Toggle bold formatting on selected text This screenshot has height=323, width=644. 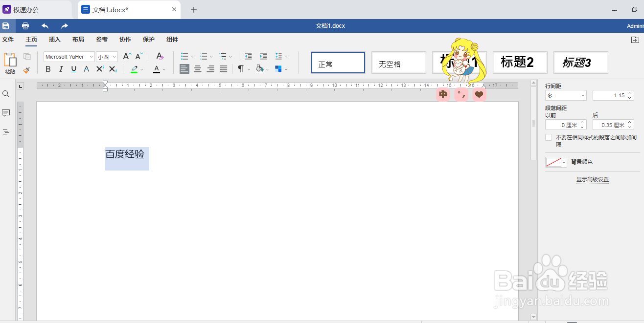[47, 69]
